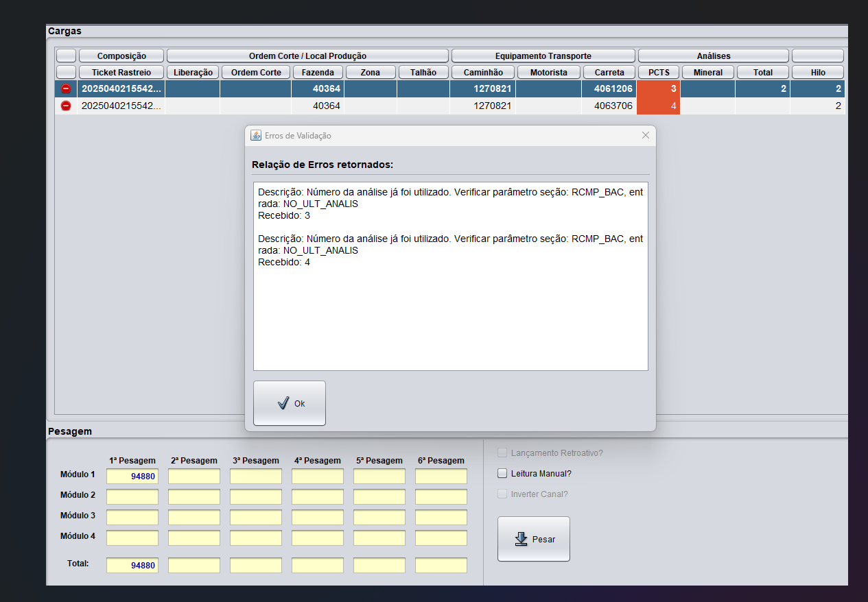Screen dimensions: 868x602
Task: Click the Hilo column header
Action: (x=818, y=72)
